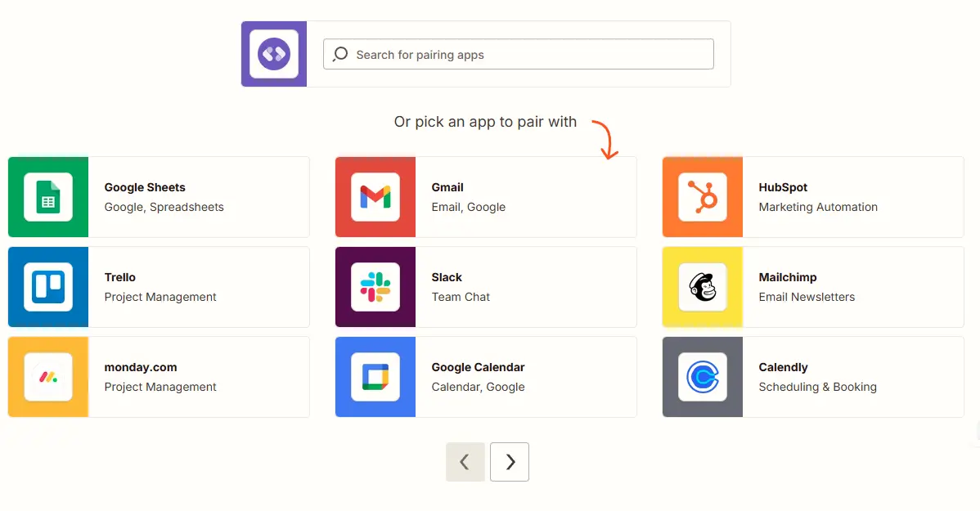Click the Google Sheets app icon
The width and height of the screenshot is (980, 511).
pyautogui.click(x=48, y=197)
